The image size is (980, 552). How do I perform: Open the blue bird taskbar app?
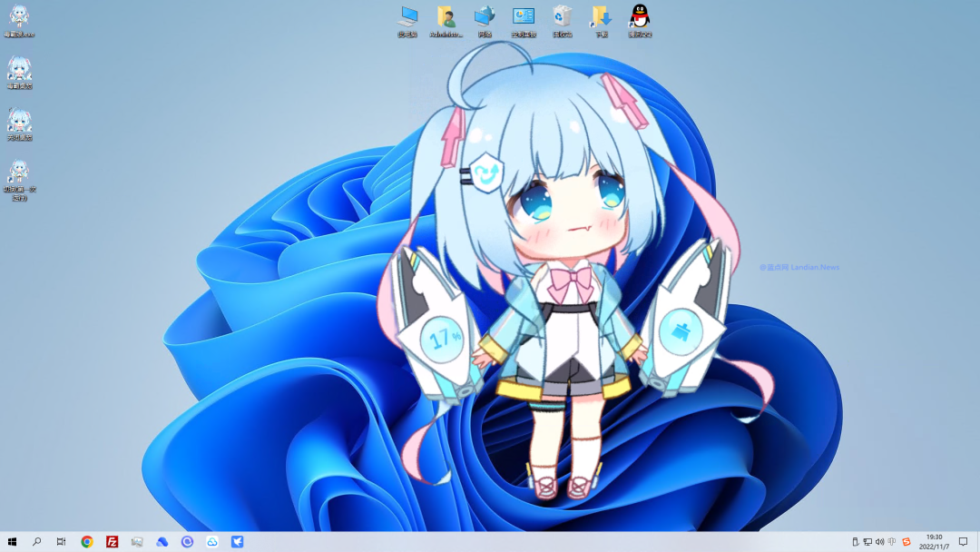237,541
